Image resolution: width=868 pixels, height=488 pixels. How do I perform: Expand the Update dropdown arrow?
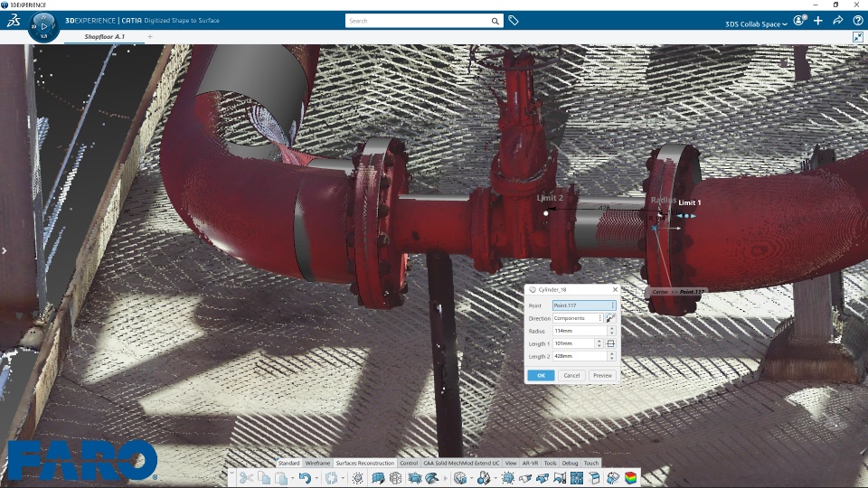pyautogui.click(x=343, y=478)
